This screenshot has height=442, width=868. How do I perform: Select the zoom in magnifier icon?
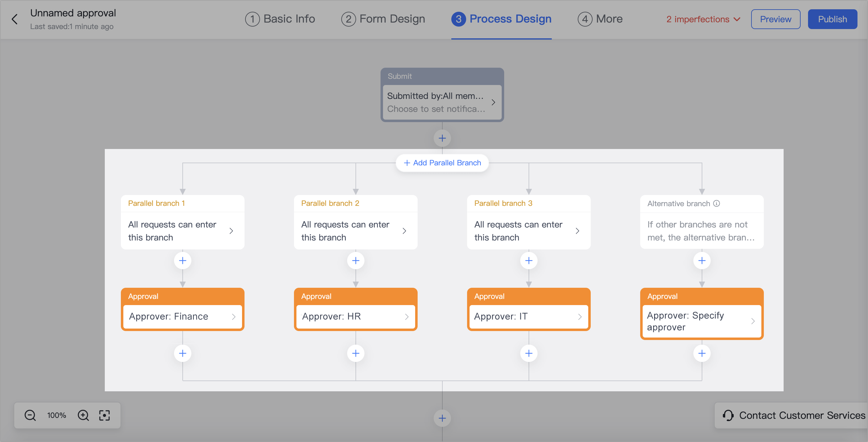click(x=83, y=415)
